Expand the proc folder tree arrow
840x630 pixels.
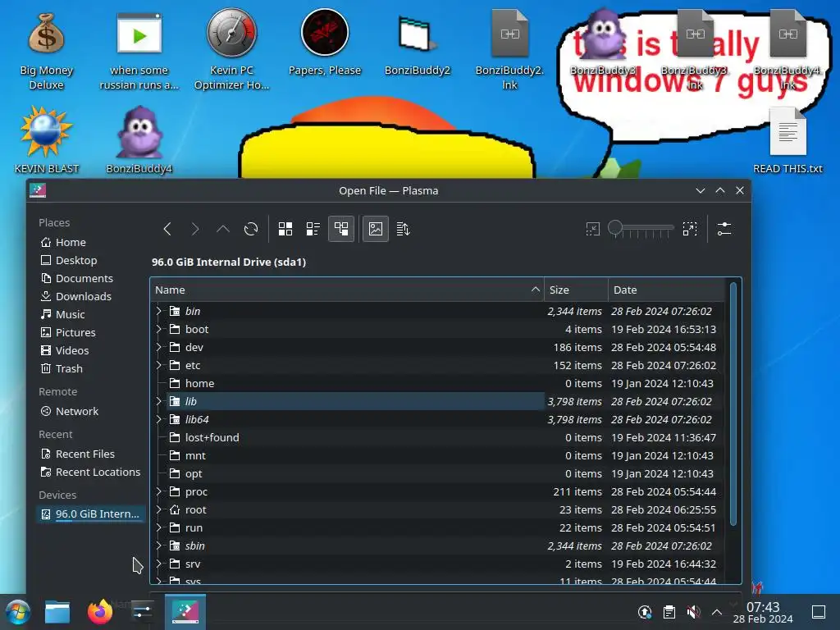tap(158, 491)
